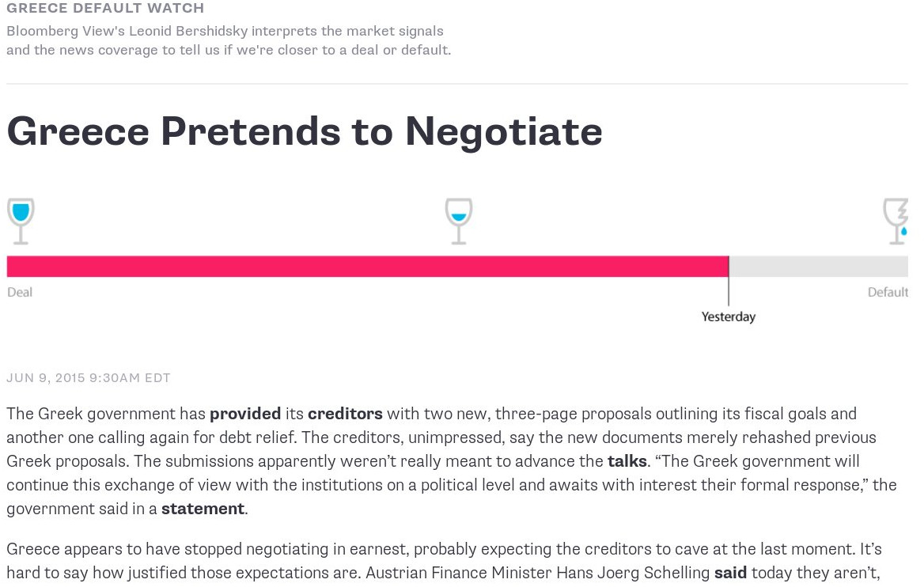The height and width of the screenshot is (587, 924).
Task: Open the 'talks' hyperlink in the article
Action: 627,461
